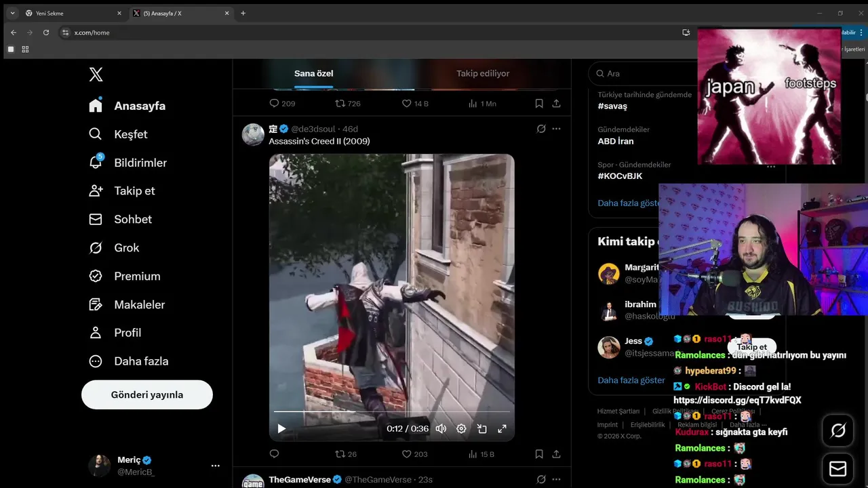Open TheGameVerse post options

pos(556,479)
